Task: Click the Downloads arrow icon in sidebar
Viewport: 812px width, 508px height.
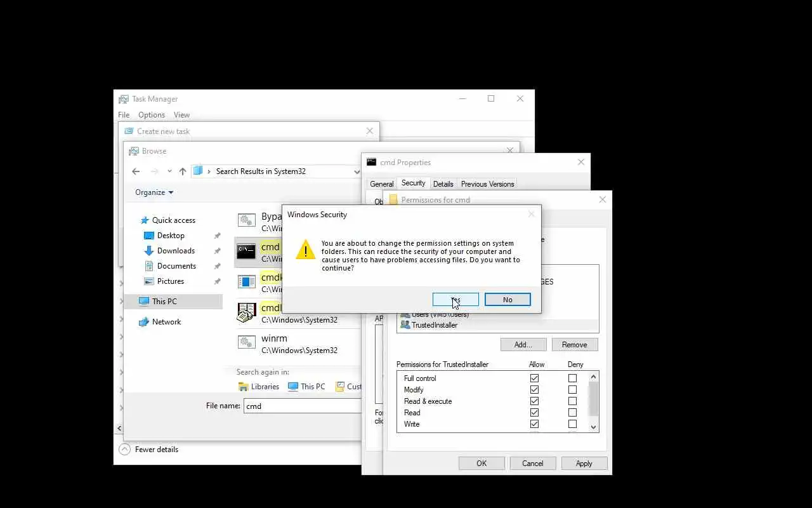Action: pos(149,251)
